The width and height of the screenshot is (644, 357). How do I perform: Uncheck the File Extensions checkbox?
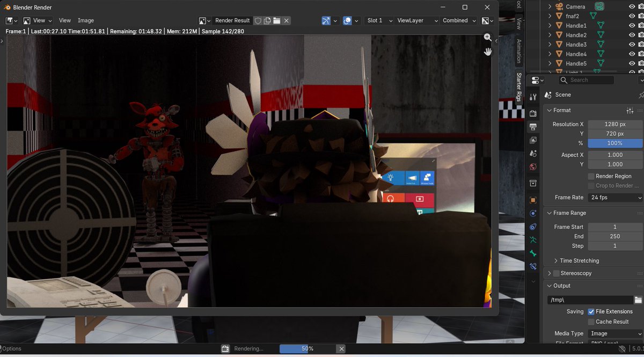(591, 311)
